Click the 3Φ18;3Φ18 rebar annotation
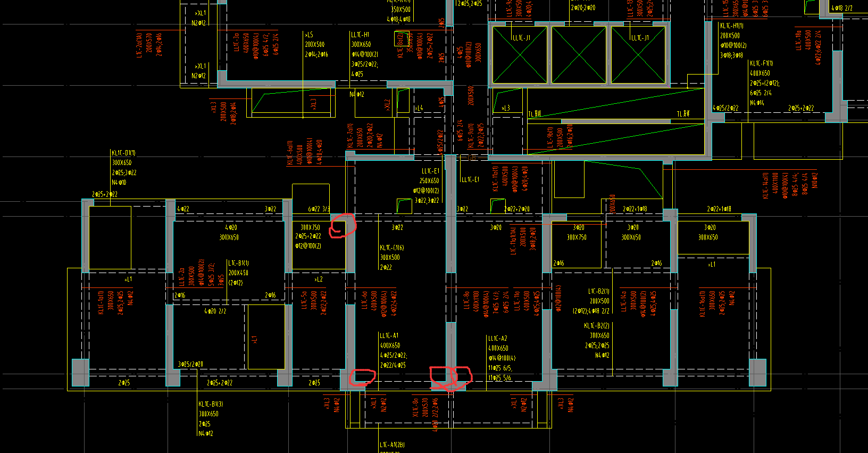This screenshot has height=453, width=868. click(732, 55)
